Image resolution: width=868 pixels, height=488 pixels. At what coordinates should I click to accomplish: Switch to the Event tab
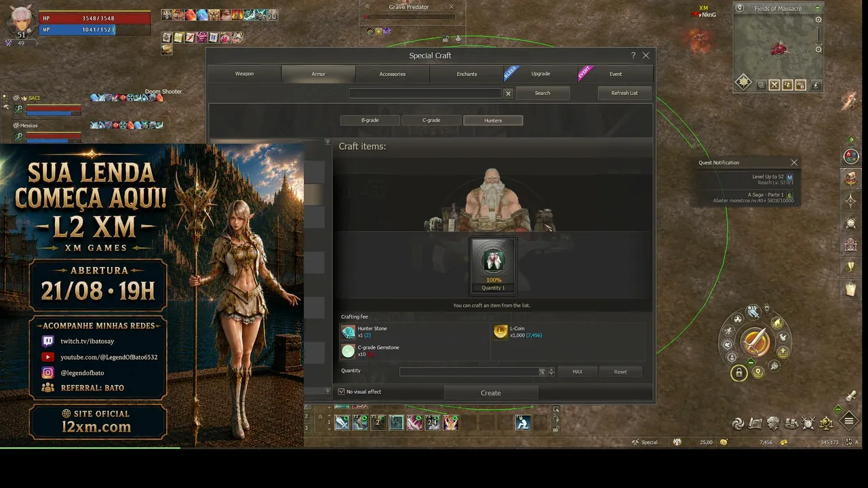click(615, 74)
